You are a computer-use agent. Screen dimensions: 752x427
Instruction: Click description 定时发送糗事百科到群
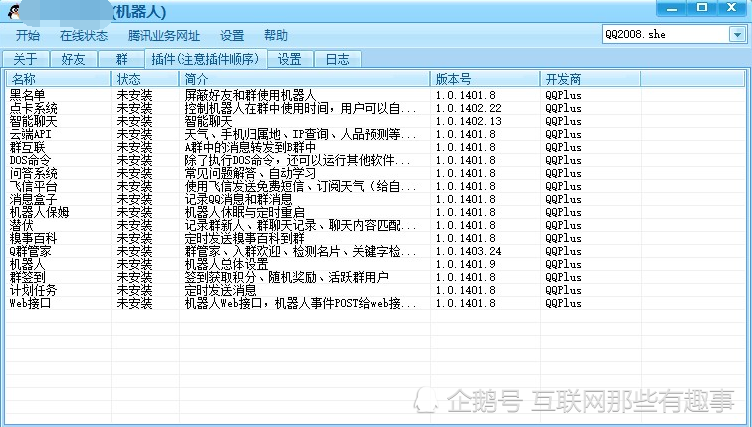[x=245, y=238]
